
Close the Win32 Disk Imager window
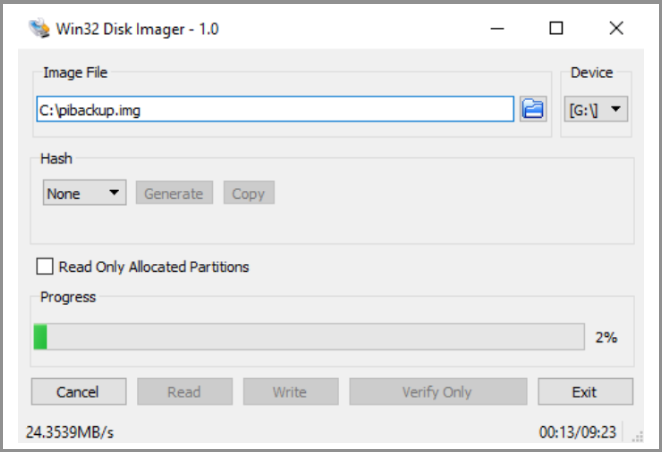(616, 29)
